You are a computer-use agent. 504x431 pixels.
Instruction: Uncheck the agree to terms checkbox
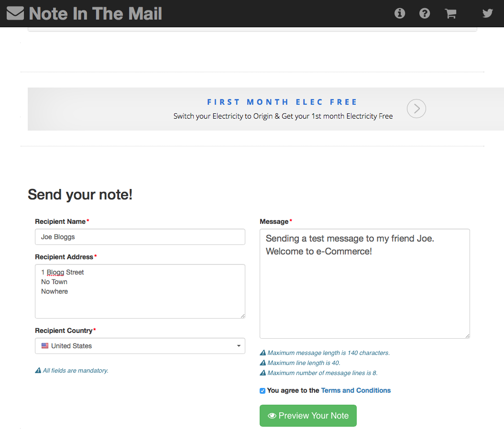[x=263, y=390]
